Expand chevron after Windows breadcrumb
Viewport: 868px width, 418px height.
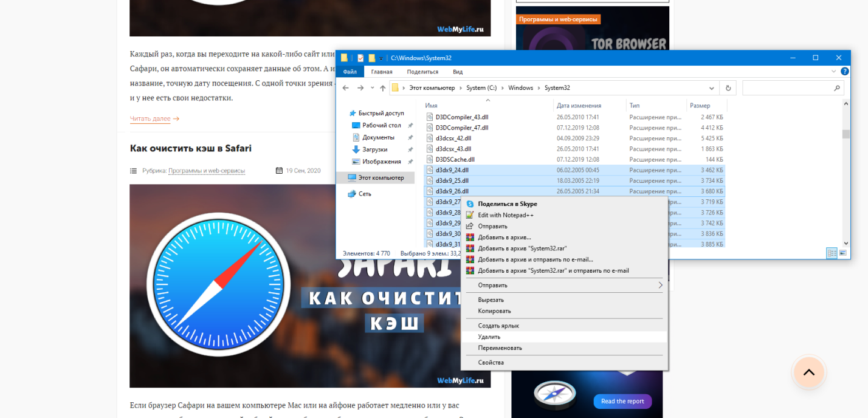539,88
